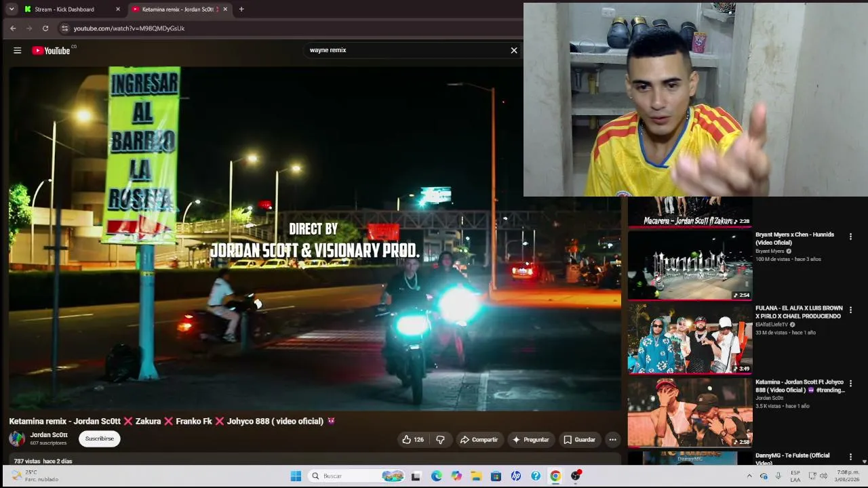Open the Jordan Sc0tt channel name link
This screenshot has height=488, width=868.
(49, 435)
